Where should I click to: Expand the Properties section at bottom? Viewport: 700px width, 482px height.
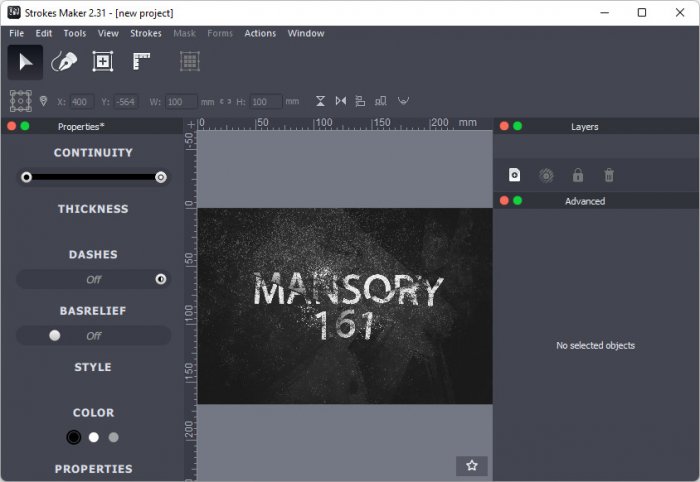[x=93, y=469]
